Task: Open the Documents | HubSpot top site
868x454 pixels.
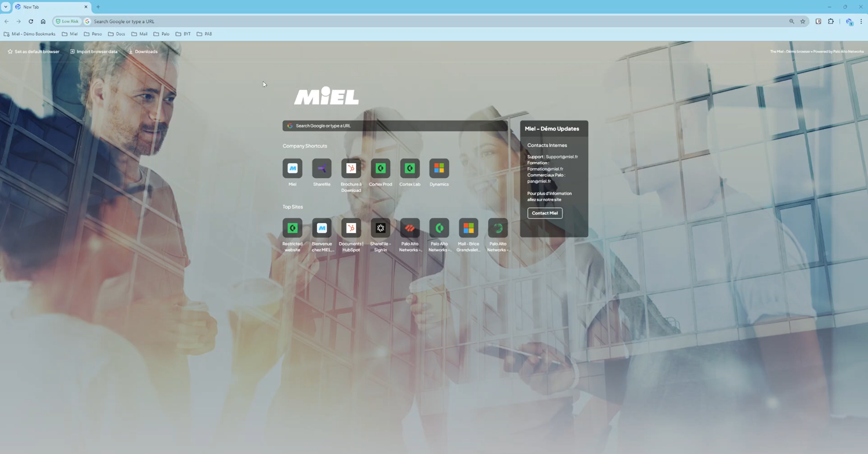Action: pos(351,228)
